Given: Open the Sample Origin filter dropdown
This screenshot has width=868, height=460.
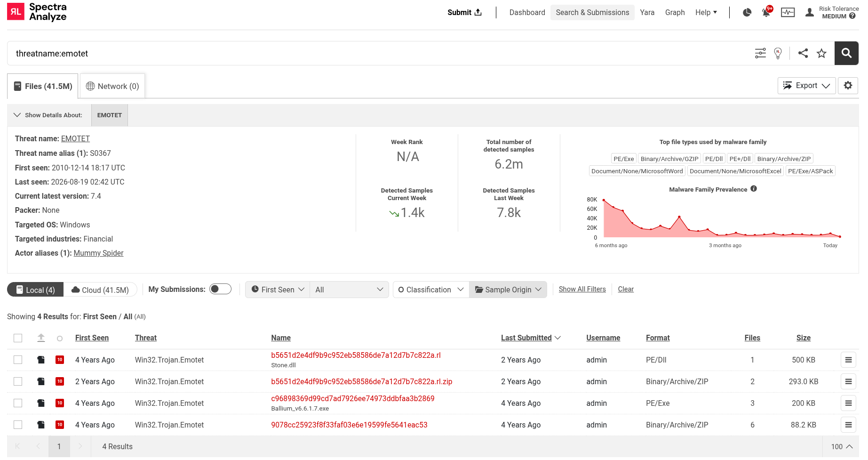Looking at the screenshot, I should pos(508,290).
